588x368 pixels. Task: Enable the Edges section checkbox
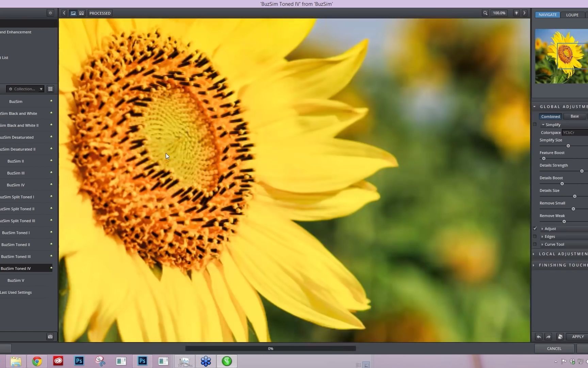click(535, 236)
